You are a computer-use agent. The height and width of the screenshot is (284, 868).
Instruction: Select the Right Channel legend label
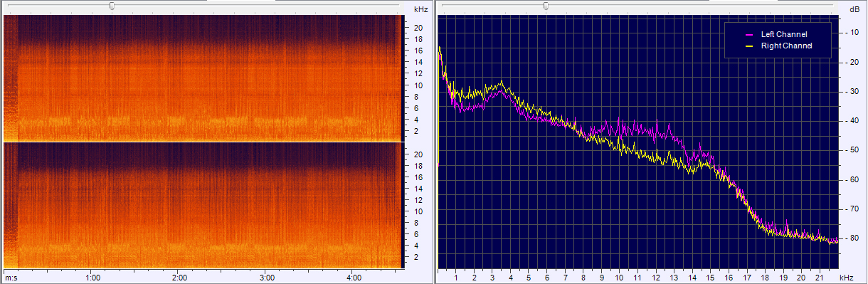786,46
